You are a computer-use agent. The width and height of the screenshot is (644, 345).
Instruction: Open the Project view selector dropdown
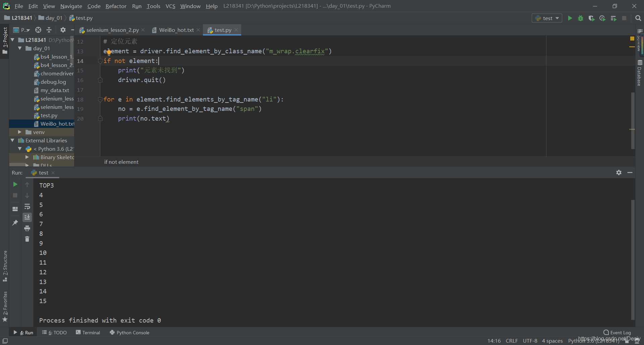pos(22,30)
